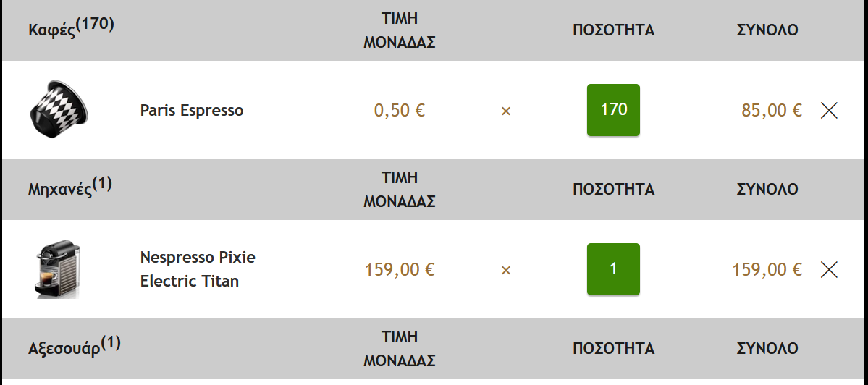
Task: Click the 159,00 € unit price of Pixie
Action: 400,269
